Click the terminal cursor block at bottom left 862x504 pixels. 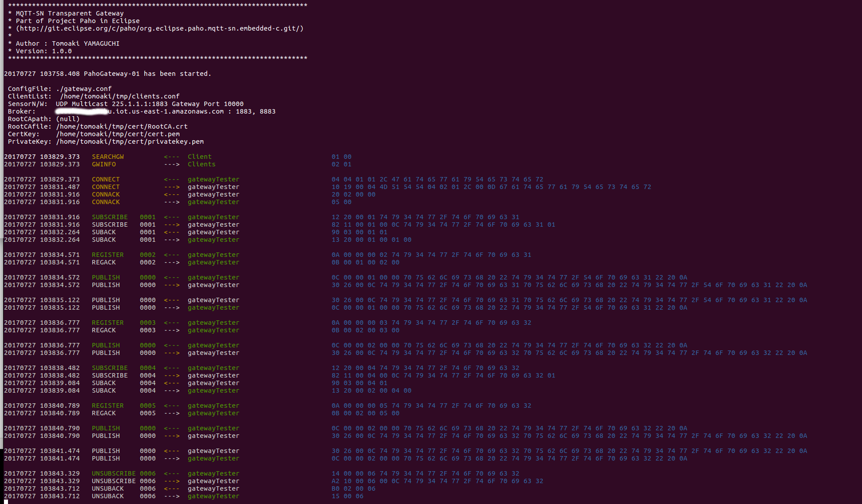[x=6, y=502]
